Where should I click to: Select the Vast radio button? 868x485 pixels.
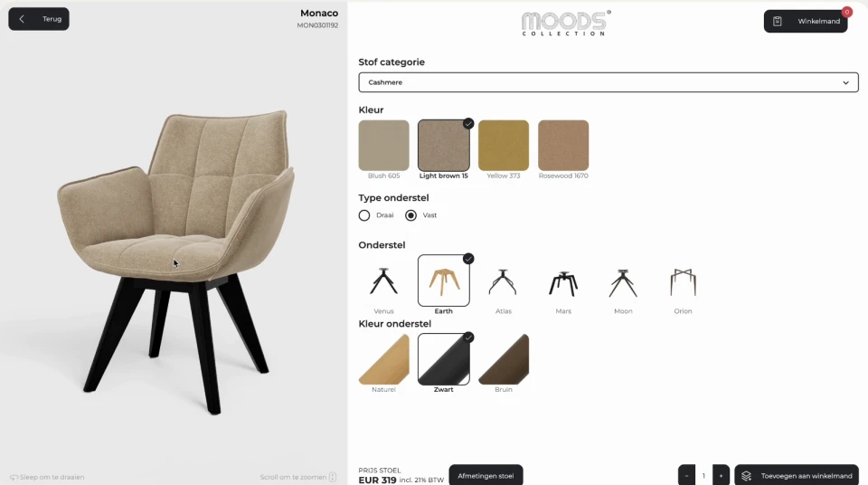click(410, 215)
